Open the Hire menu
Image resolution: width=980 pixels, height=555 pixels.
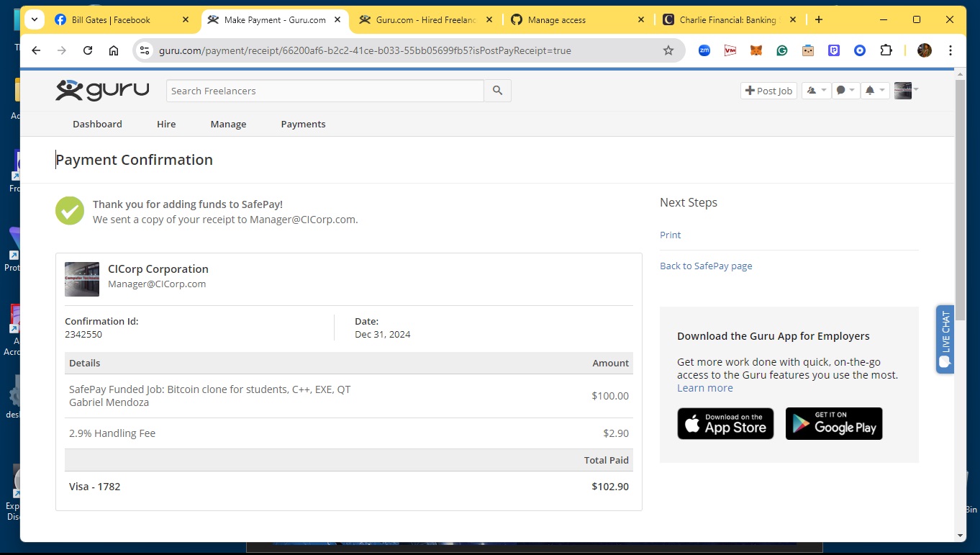pos(166,124)
